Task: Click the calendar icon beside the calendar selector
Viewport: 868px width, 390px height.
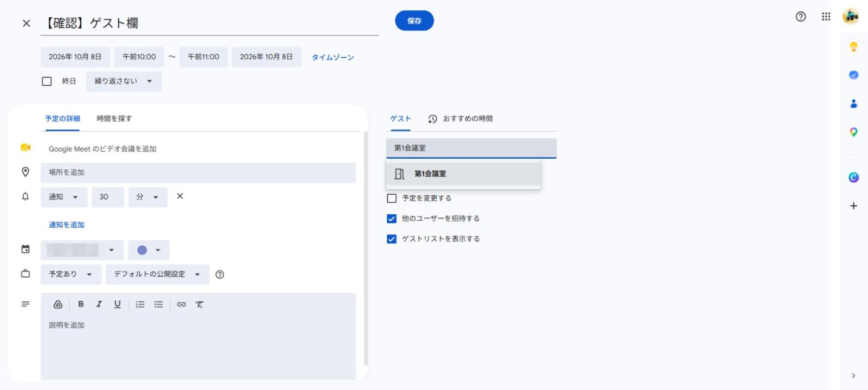Action: 25,249
